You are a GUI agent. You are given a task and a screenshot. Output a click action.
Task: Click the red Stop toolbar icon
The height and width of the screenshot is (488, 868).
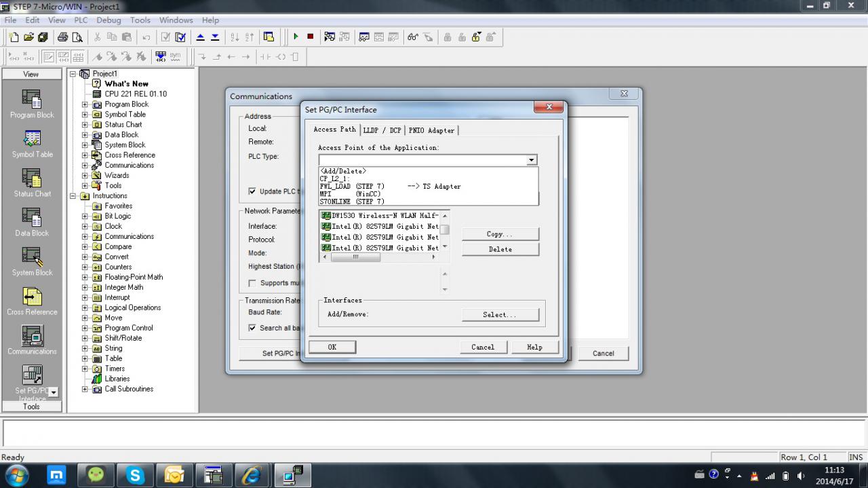[x=310, y=37]
